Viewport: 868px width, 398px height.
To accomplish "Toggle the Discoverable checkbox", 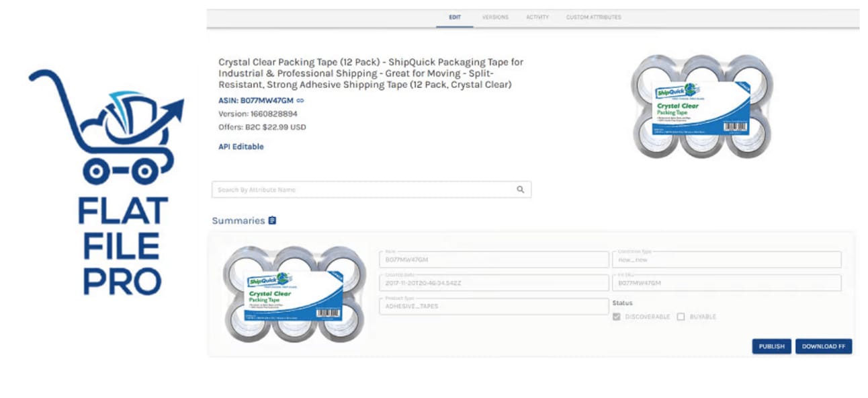I will 617,317.
